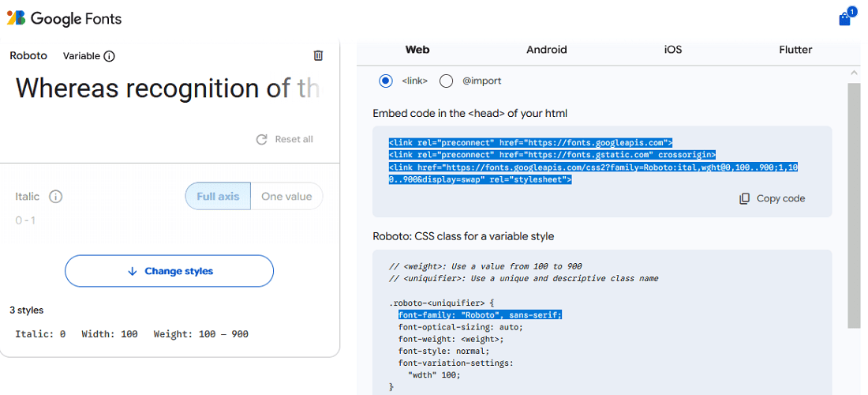Screen dimensions: 868x395
Task: Click 'font-weight: <weight>;' line
Action: [451, 339]
